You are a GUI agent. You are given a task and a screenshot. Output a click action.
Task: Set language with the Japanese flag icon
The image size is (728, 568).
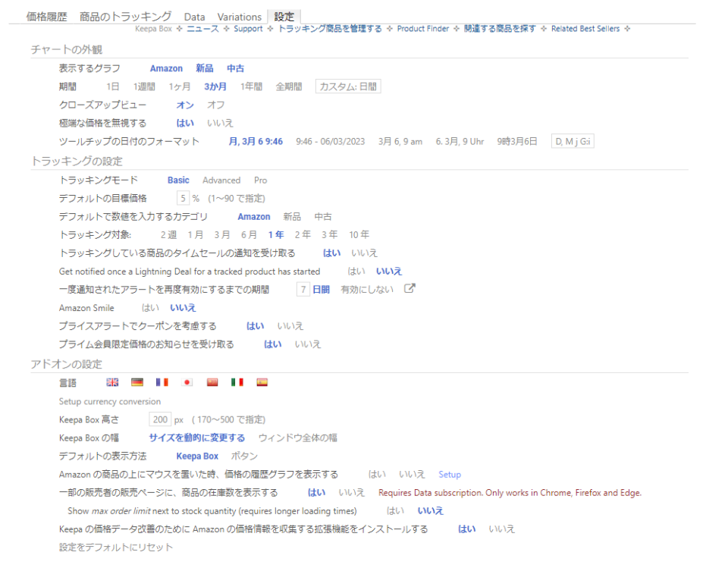point(187,382)
